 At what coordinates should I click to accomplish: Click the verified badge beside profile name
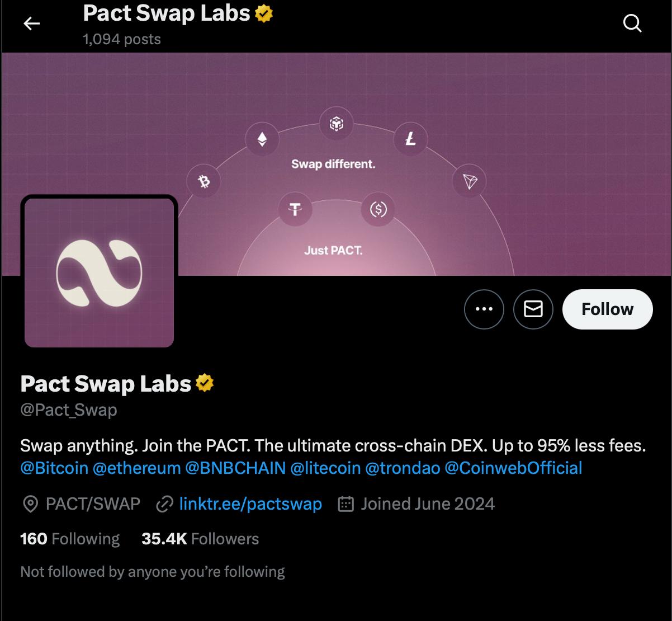tap(205, 384)
